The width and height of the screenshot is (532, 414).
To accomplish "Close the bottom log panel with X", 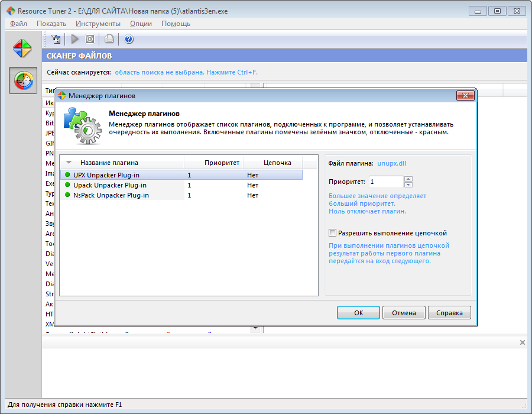I will coord(523,342).
